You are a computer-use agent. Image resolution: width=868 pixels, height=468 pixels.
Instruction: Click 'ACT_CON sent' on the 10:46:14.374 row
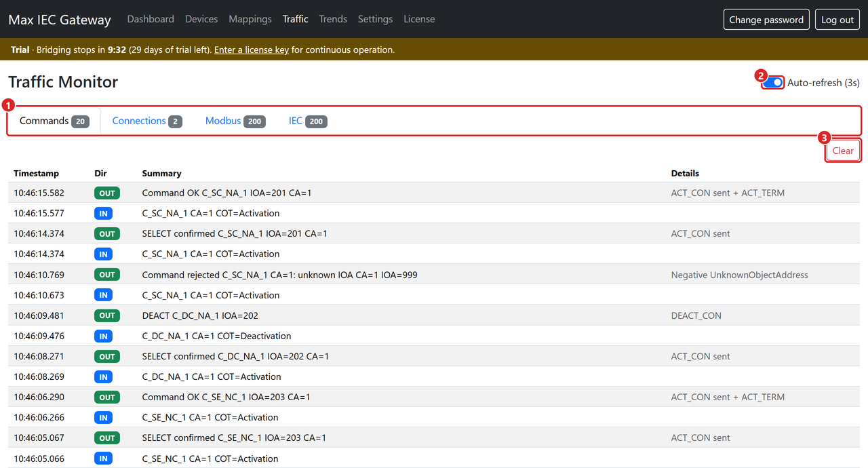(701, 233)
